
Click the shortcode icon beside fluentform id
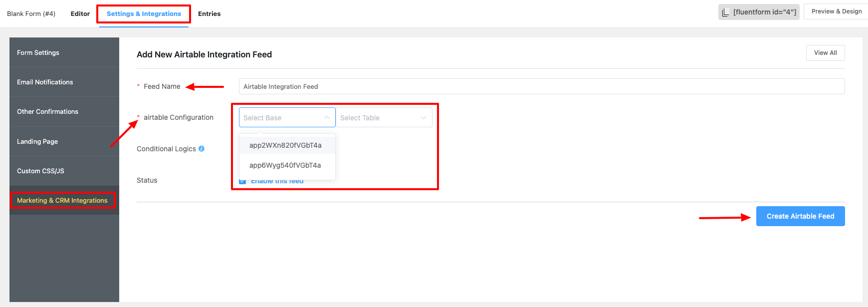(725, 12)
